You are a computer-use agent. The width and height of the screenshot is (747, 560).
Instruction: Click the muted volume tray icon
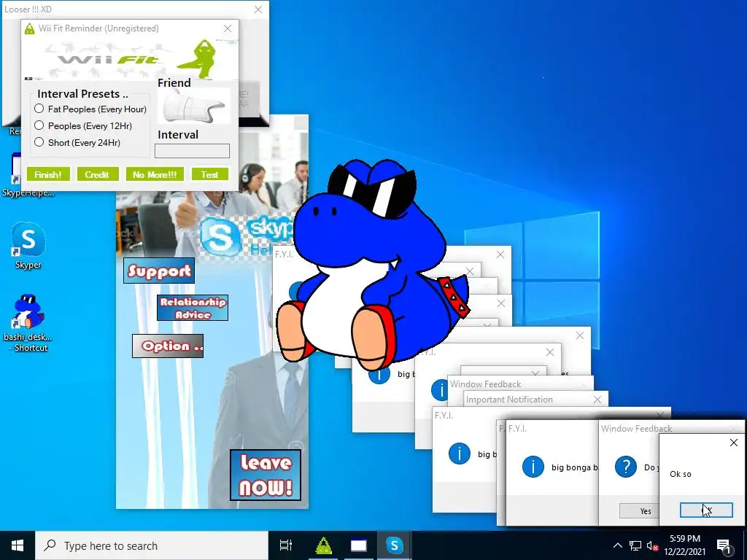pyautogui.click(x=652, y=545)
